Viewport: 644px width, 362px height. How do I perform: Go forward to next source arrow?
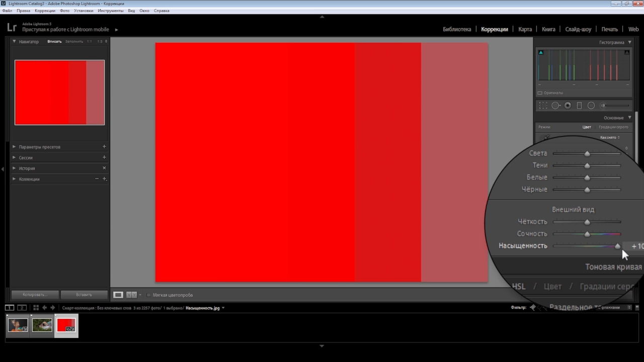[x=53, y=308]
